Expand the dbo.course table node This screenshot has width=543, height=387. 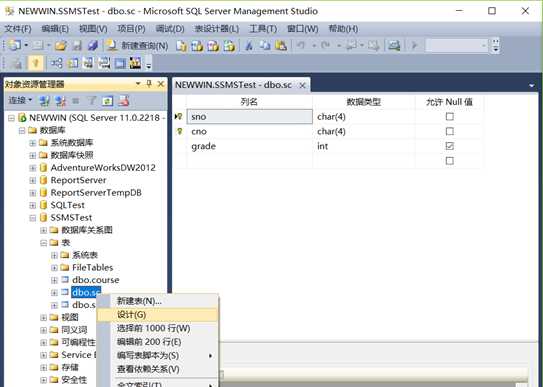click(54, 280)
